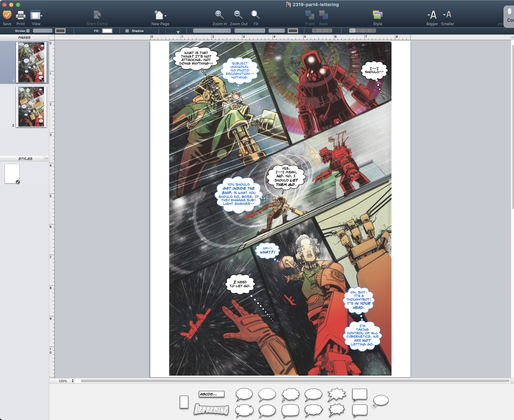Click the Fit zoom icon

point(255,15)
